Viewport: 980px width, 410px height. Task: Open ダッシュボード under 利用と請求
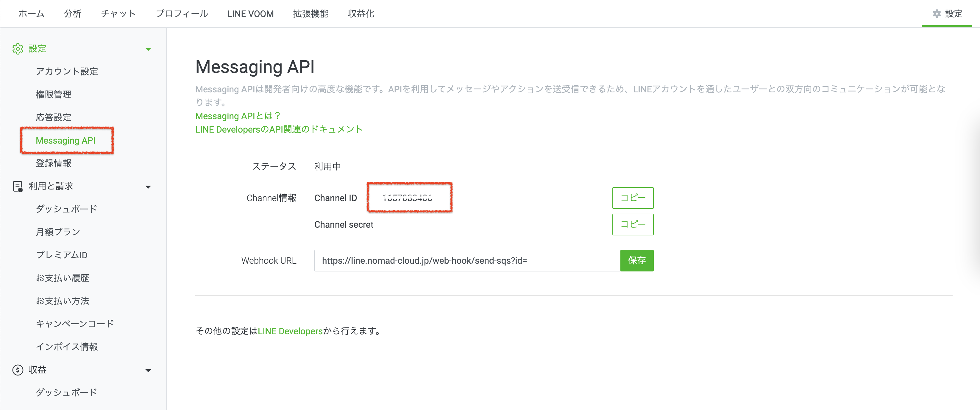67,209
